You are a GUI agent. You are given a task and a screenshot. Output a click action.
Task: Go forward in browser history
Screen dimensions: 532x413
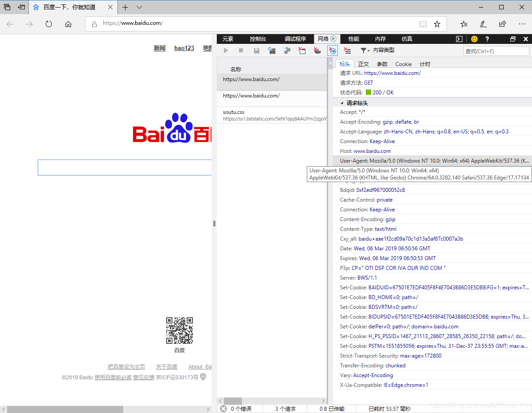tap(30, 24)
